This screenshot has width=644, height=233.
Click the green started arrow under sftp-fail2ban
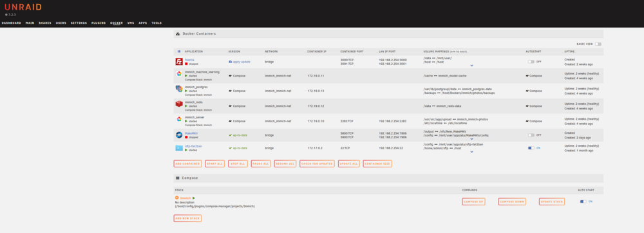(186, 150)
